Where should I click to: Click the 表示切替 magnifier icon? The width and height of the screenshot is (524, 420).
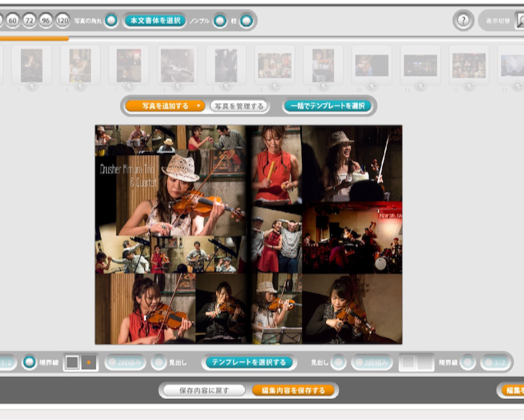(520, 20)
